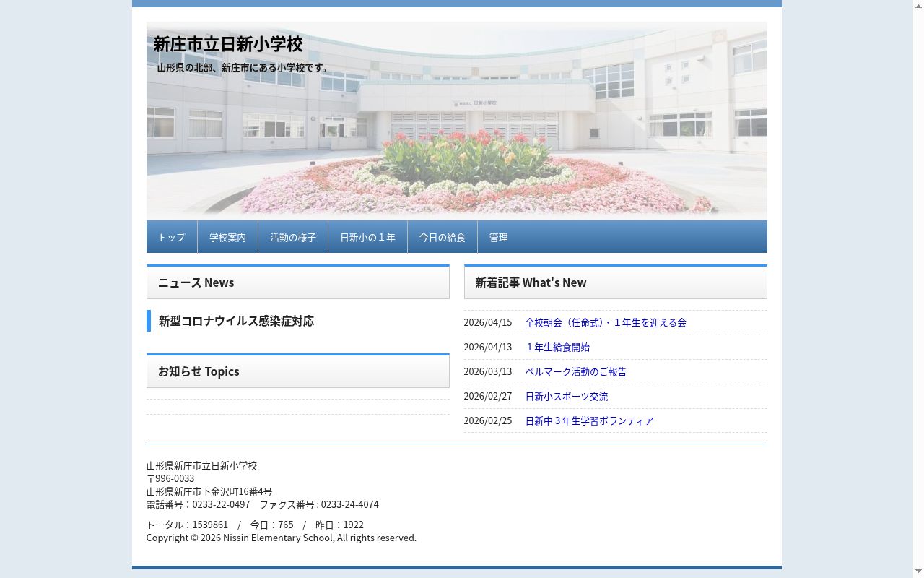Click the address 山形県新庄市下金沢町16番4号

pyautogui.click(x=209, y=491)
